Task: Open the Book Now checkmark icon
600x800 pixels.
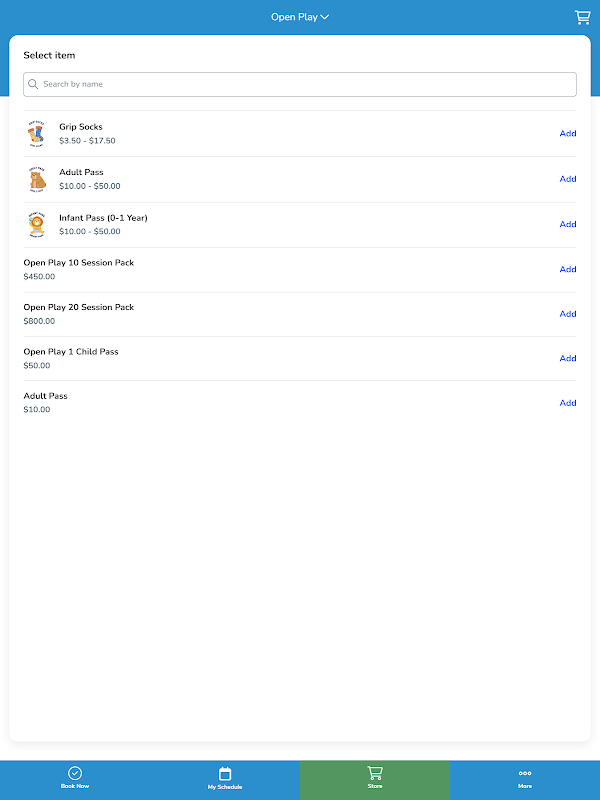Action: pyautogui.click(x=75, y=773)
